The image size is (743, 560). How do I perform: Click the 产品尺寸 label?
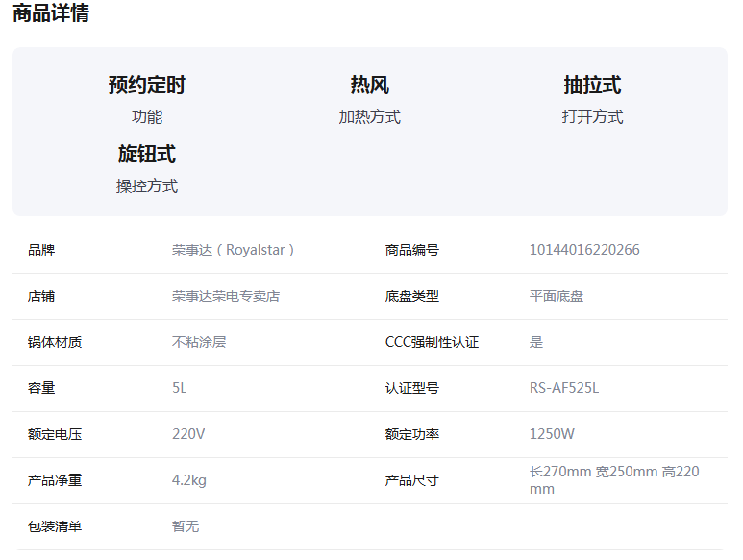411,480
